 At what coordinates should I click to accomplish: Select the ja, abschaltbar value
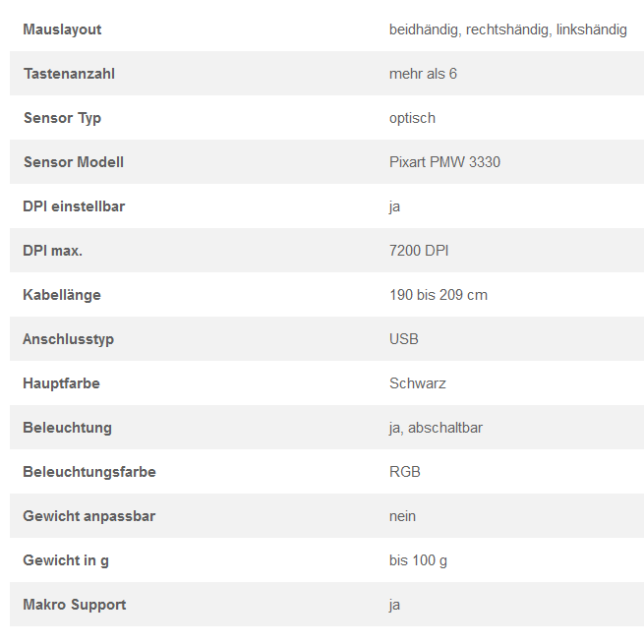coord(436,428)
